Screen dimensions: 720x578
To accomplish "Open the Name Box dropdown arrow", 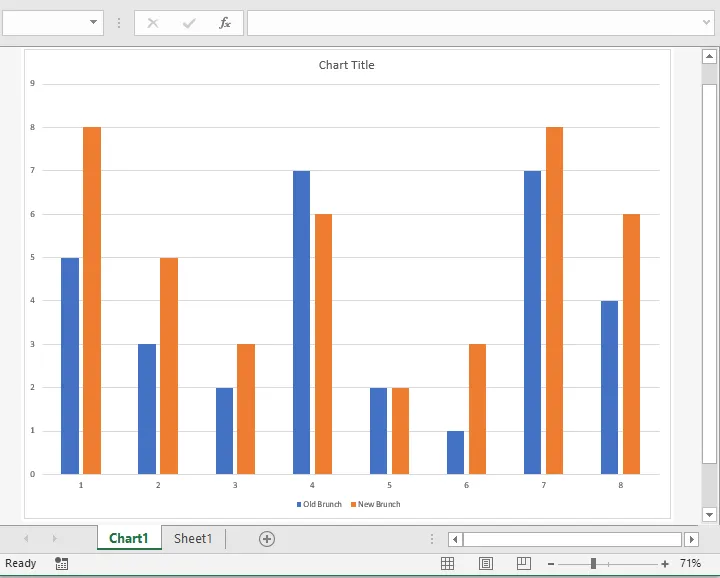I will point(93,22).
